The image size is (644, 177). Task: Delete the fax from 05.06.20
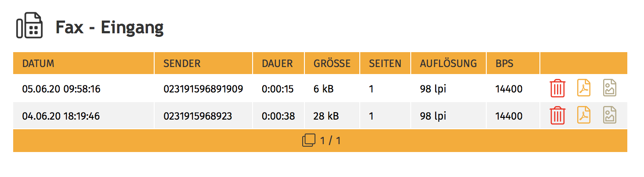coord(557,88)
